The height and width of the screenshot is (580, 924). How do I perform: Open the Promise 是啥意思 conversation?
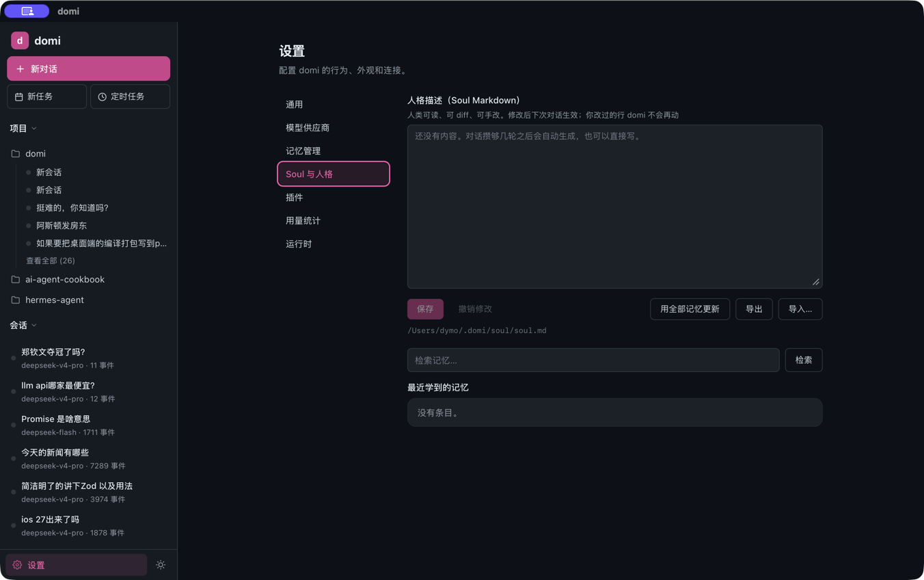[89, 425]
